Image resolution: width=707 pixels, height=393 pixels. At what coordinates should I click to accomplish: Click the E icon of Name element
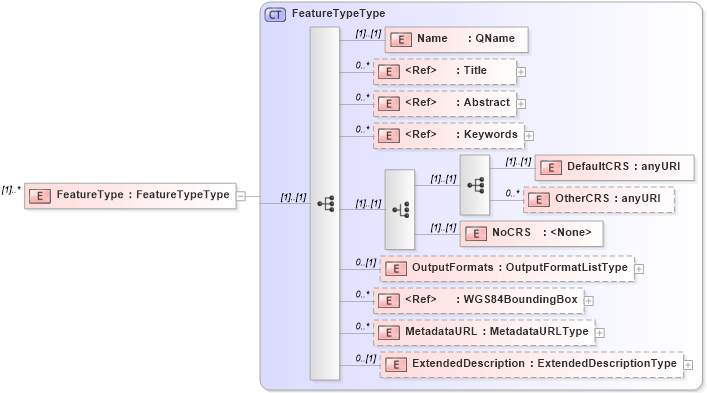pos(400,40)
